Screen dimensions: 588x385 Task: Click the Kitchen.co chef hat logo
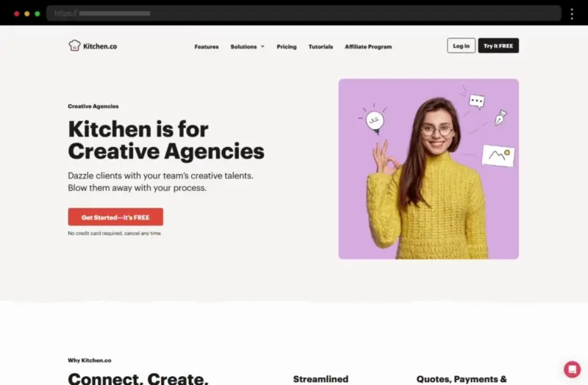click(x=74, y=46)
